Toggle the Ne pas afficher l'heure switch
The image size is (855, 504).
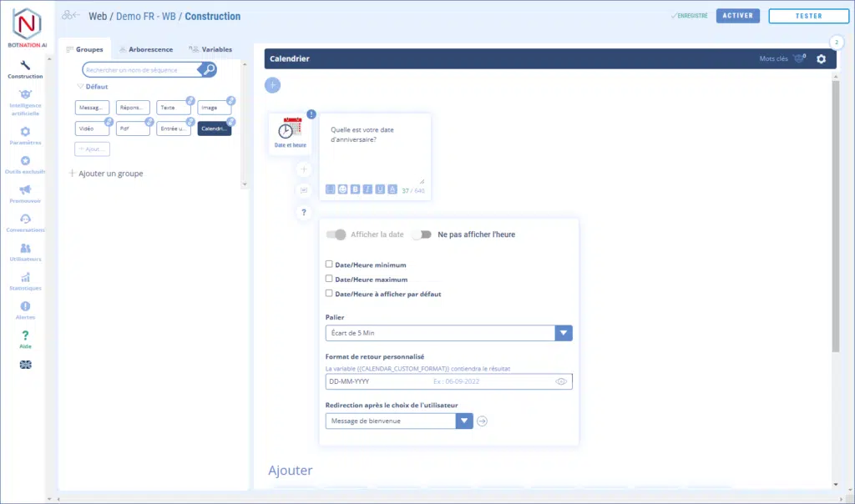422,234
